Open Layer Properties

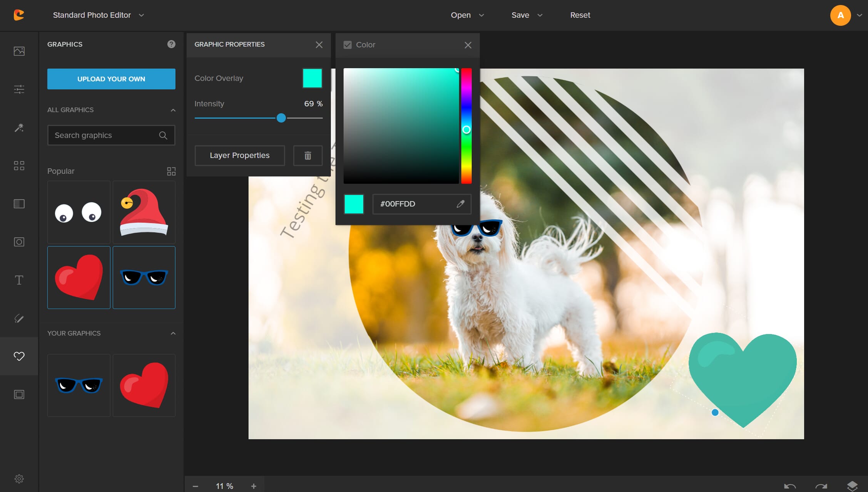(x=239, y=155)
